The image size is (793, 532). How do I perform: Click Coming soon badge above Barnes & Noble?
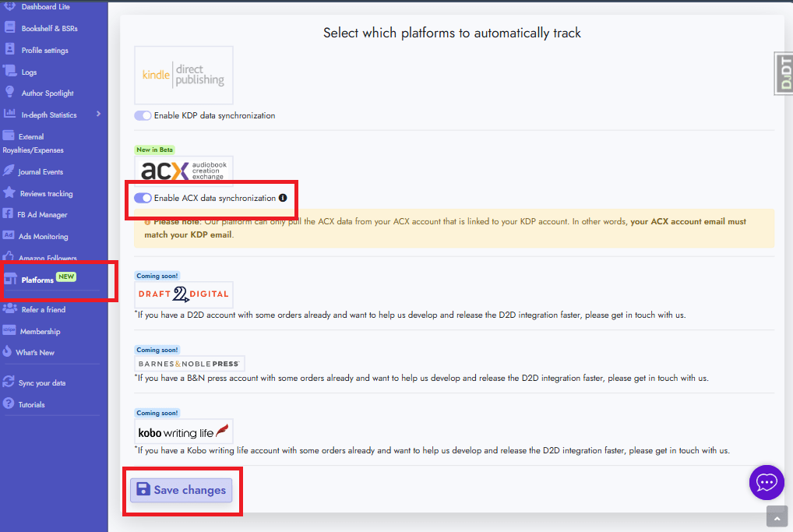[x=157, y=350]
